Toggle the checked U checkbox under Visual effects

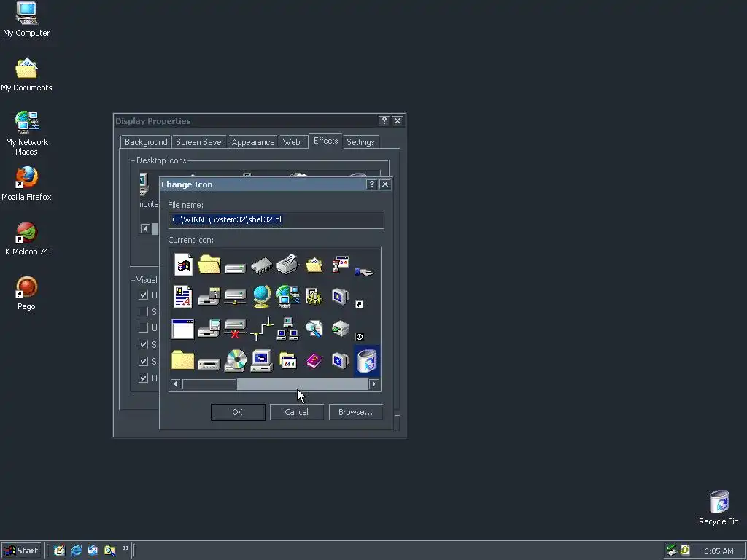143,295
